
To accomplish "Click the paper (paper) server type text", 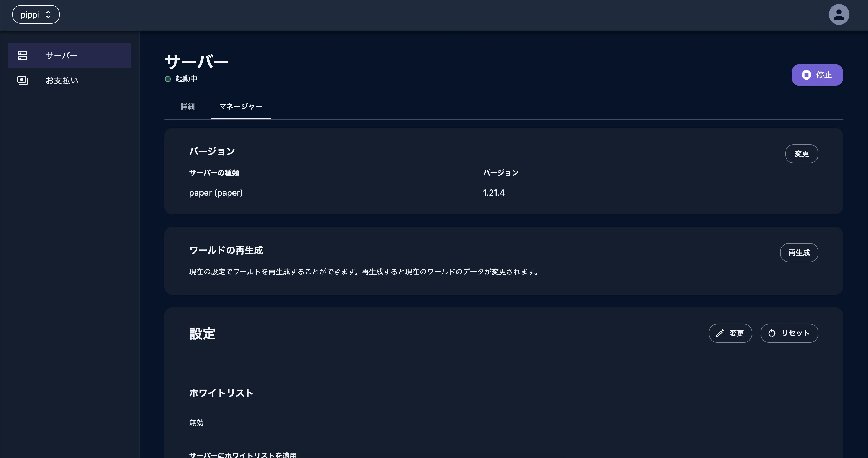I will click(216, 193).
